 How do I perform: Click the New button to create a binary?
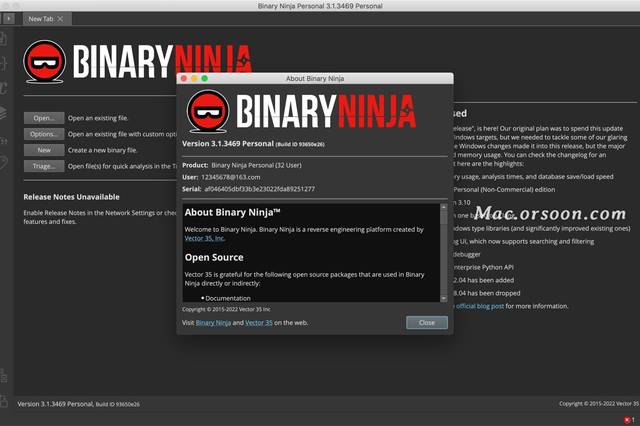coord(44,150)
